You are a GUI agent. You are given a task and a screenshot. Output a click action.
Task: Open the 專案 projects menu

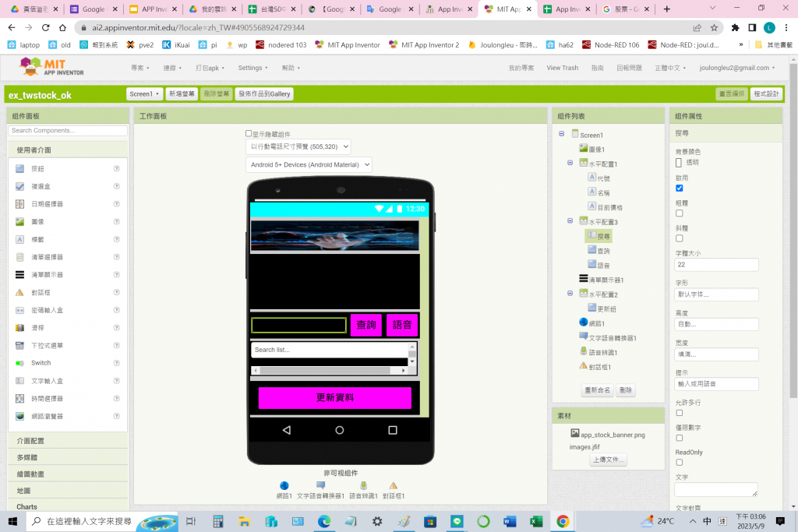140,68
